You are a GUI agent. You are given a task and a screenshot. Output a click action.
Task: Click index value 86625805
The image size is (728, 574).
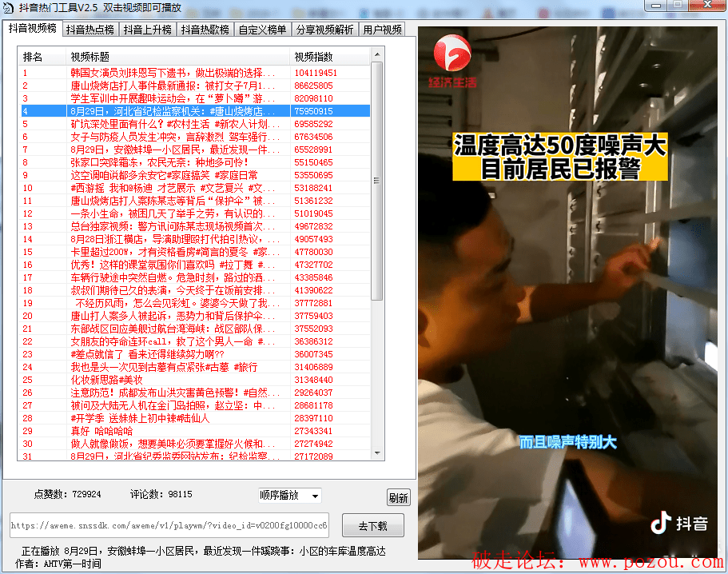click(313, 86)
